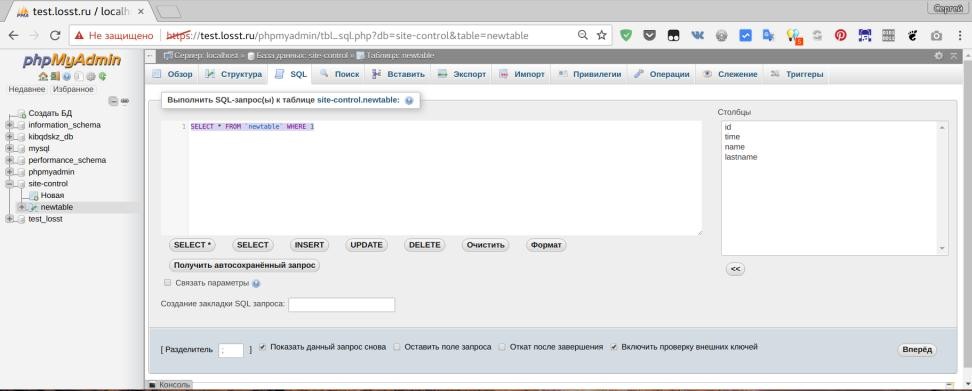The width and height of the screenshot is (972, 391).
Task: Click the Adguard green shield extension icon
Action: click(x=626, y=35)
